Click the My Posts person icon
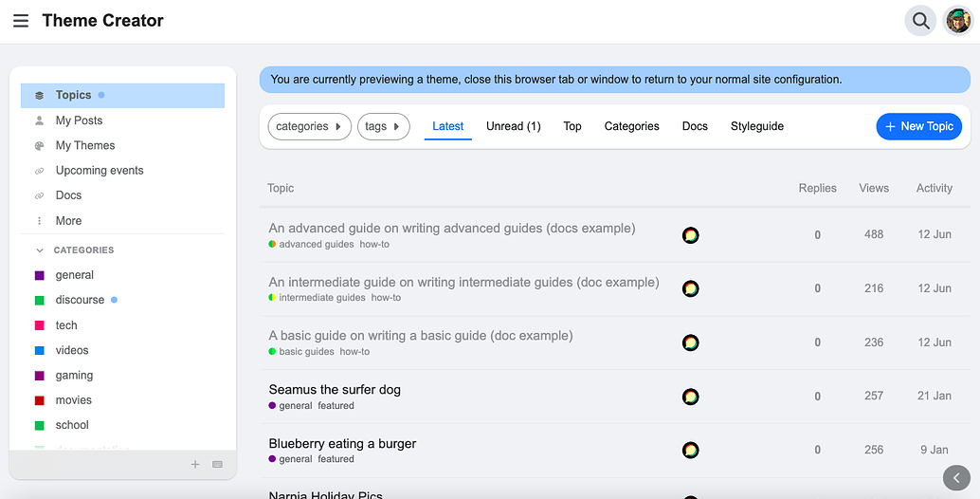The width and height of the screenshot is (980, 499). tap(39, 120)
